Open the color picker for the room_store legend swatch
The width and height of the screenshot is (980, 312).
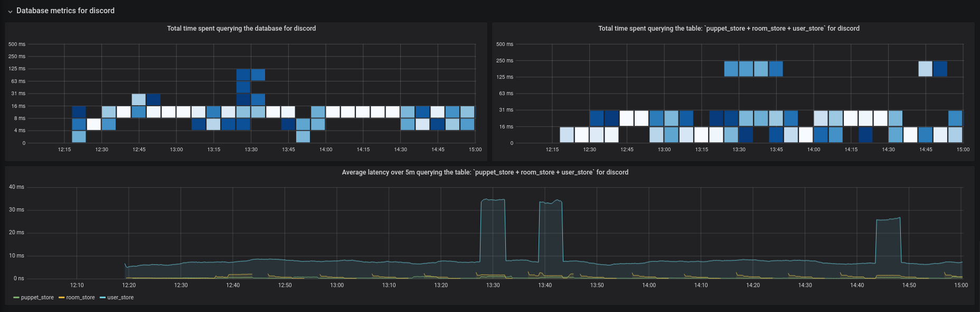tap(62, 298)
